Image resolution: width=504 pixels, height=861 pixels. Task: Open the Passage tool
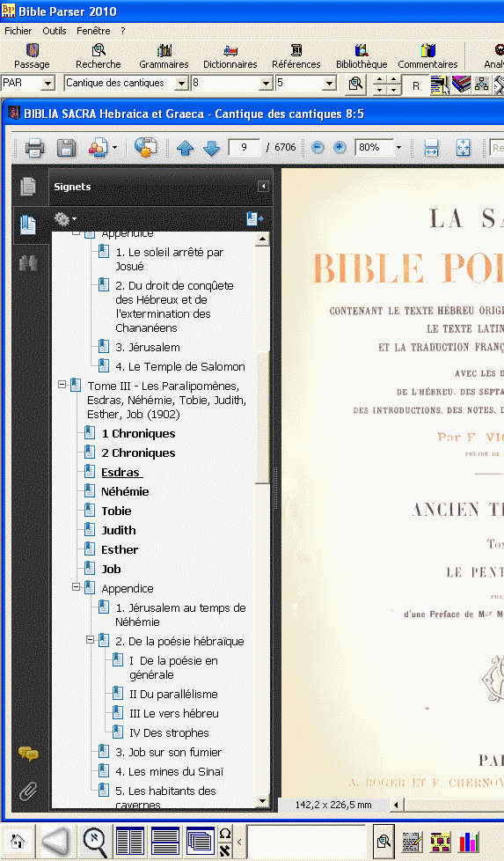click(x=32, y=56)
